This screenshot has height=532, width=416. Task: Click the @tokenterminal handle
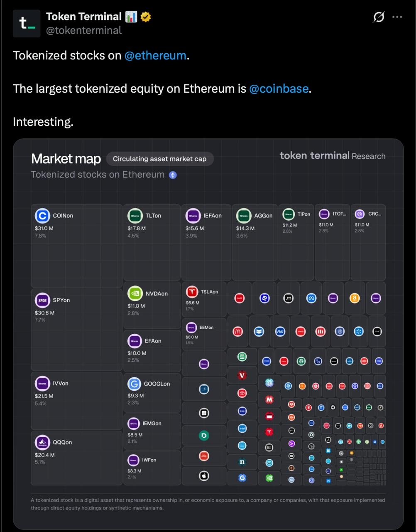84,30
